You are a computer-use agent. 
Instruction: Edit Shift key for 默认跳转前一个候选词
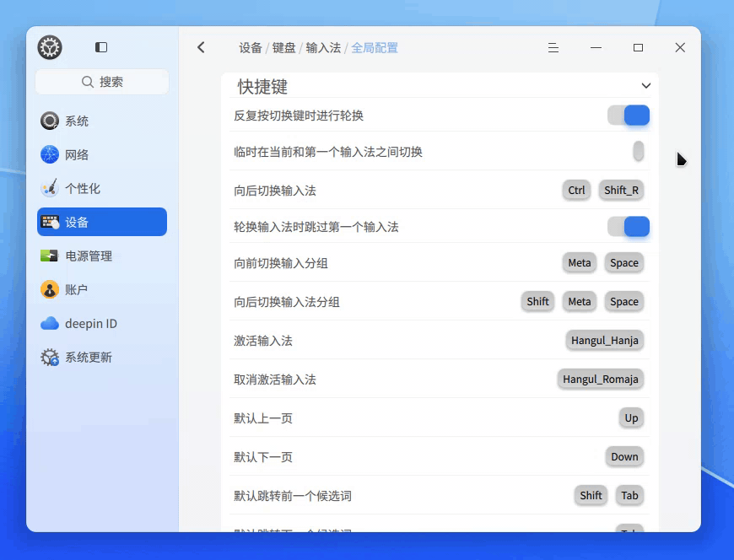[x=591, y=495]
